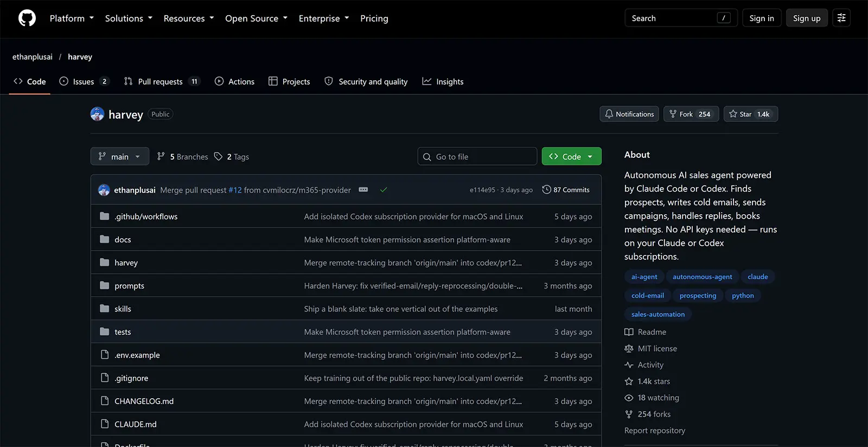
Task: Click the ai-agent topic tag
Action: [x=644, y=277]
